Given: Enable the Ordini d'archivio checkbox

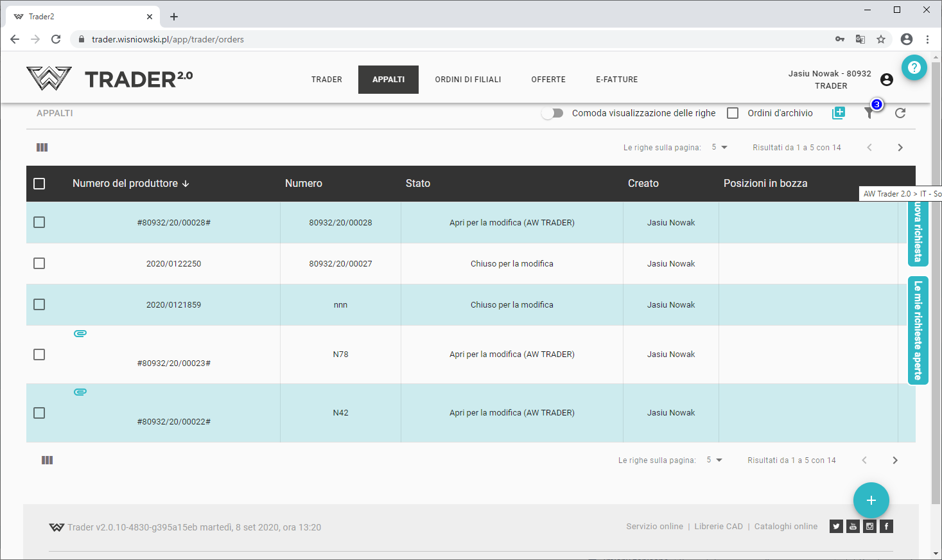Looking at the screenshot, I should 733,113.
